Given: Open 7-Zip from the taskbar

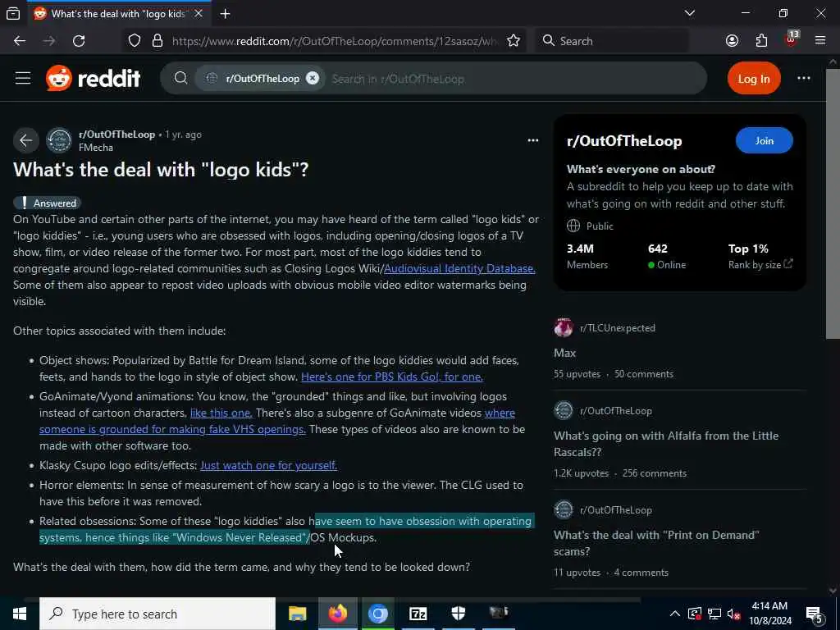Looking at the screenshot, I should coord(418,614).
